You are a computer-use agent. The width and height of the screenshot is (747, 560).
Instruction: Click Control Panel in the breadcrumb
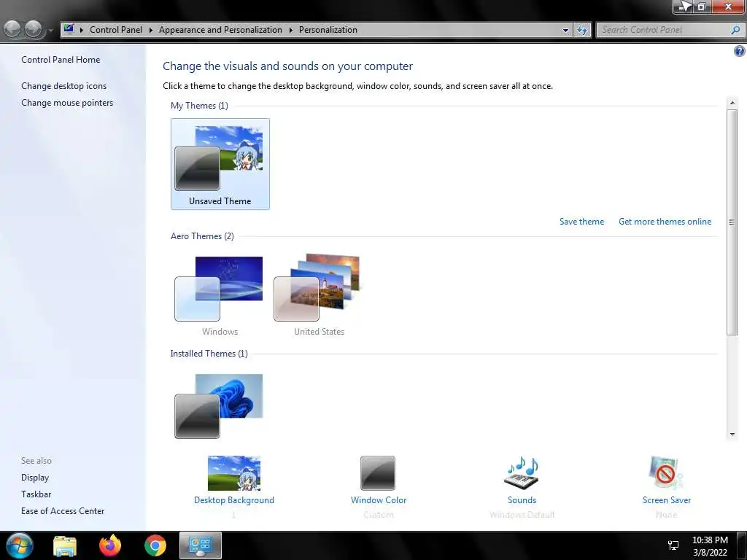coord(116,30)
